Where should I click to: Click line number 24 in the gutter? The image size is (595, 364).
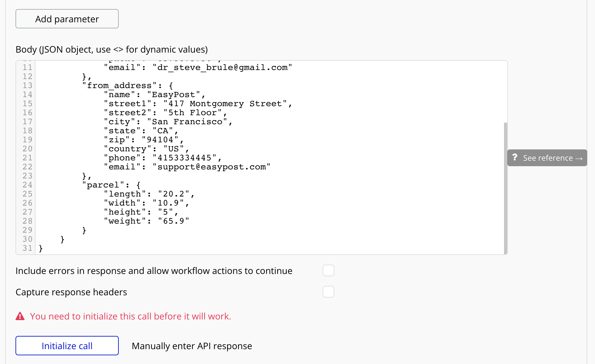(27, 185)
